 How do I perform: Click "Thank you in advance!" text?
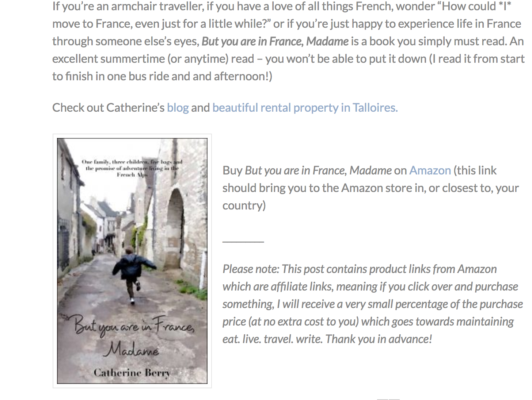click(x=379, y=339)
